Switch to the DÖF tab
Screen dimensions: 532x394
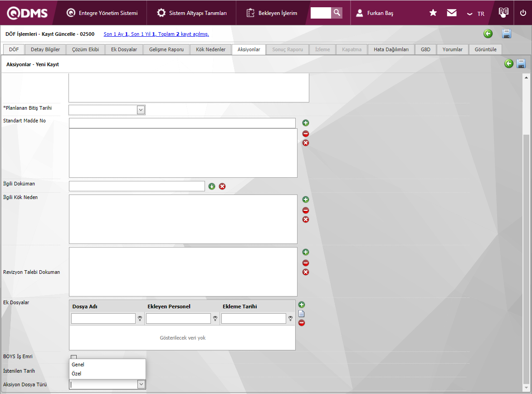pyautogui.click(x=14, y=49)
